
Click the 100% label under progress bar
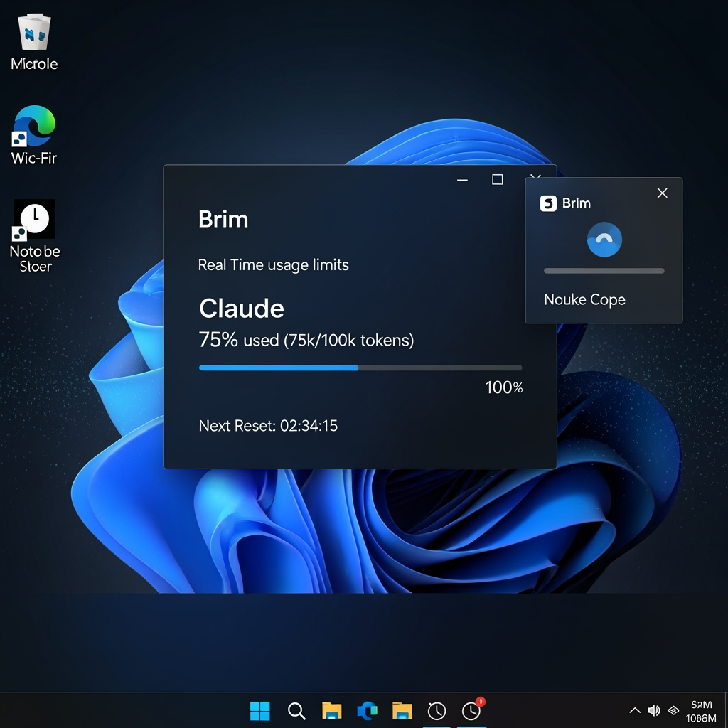point(504,387)
